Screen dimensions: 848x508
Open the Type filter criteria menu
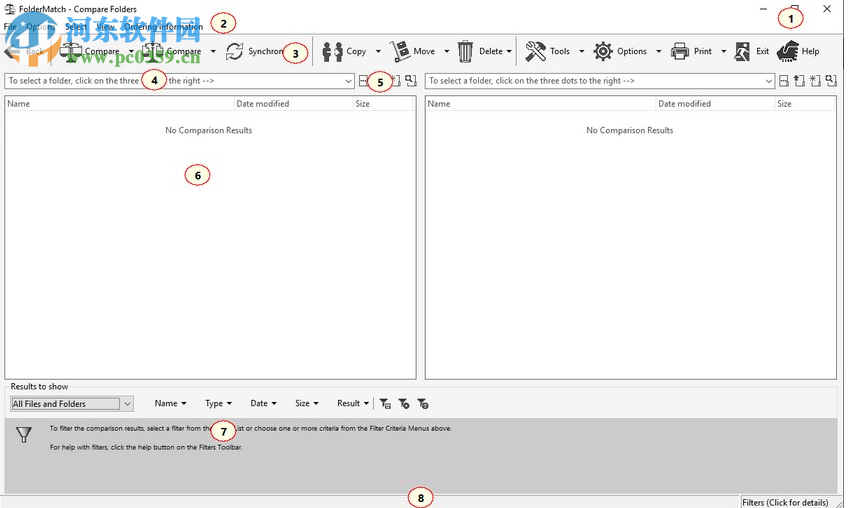click(218, 404)
